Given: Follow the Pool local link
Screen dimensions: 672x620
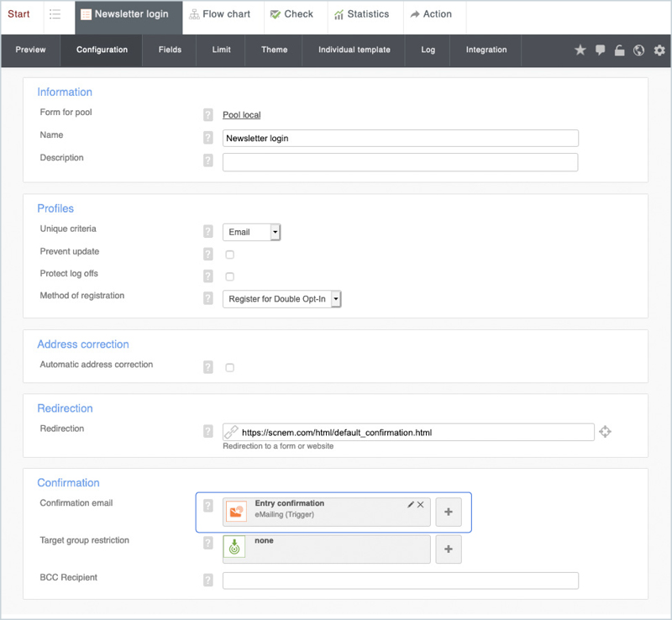Looking at the screenshot, I should click(241, 115).
